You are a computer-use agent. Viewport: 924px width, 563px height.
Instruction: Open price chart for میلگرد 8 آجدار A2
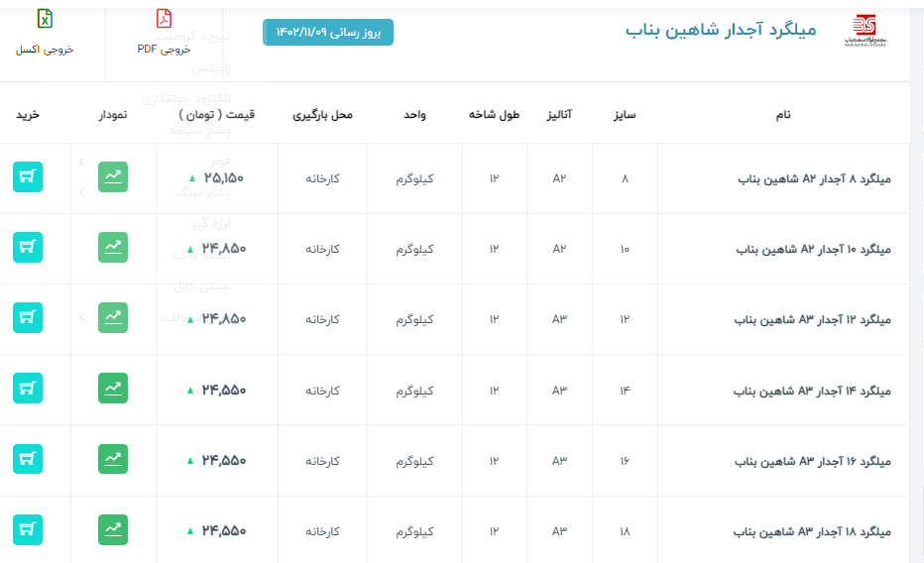(113, 177)
